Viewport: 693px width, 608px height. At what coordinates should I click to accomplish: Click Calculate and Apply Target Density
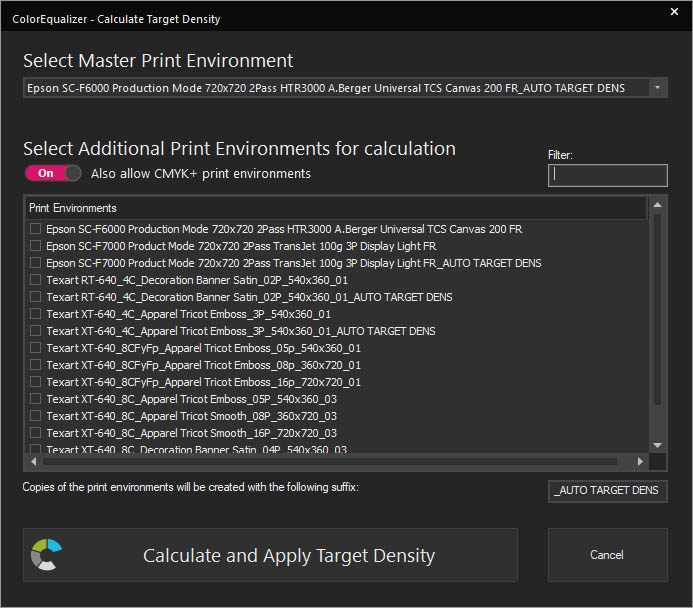[x=270, y=555]
